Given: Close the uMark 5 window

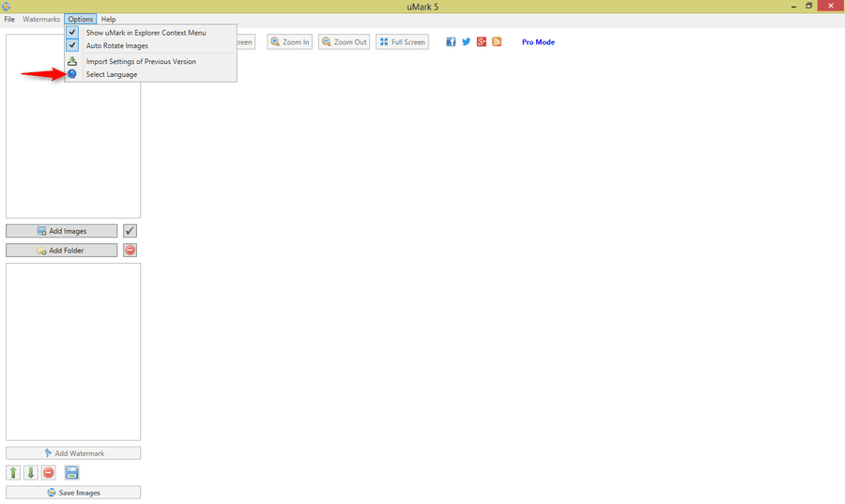Looking at the screenshot, I should (831, 6).
